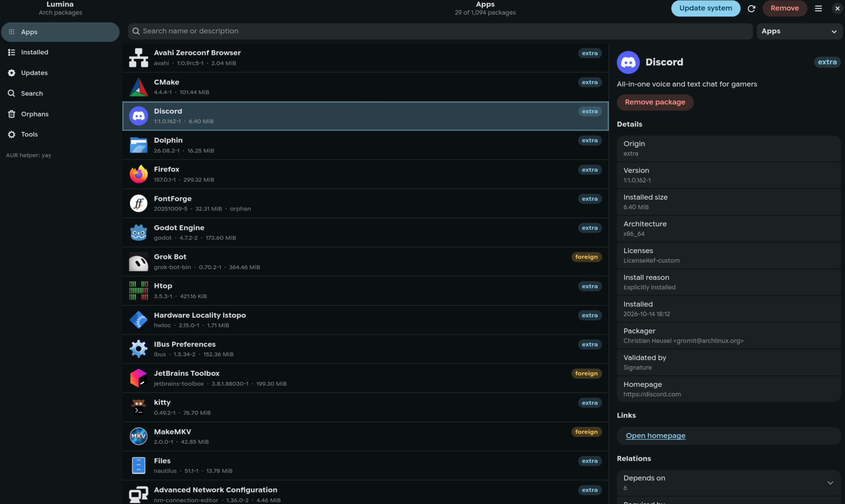Click the foreign badge on Grok Bot
Screen dimensions: 845x504
(x=586, y=257)
